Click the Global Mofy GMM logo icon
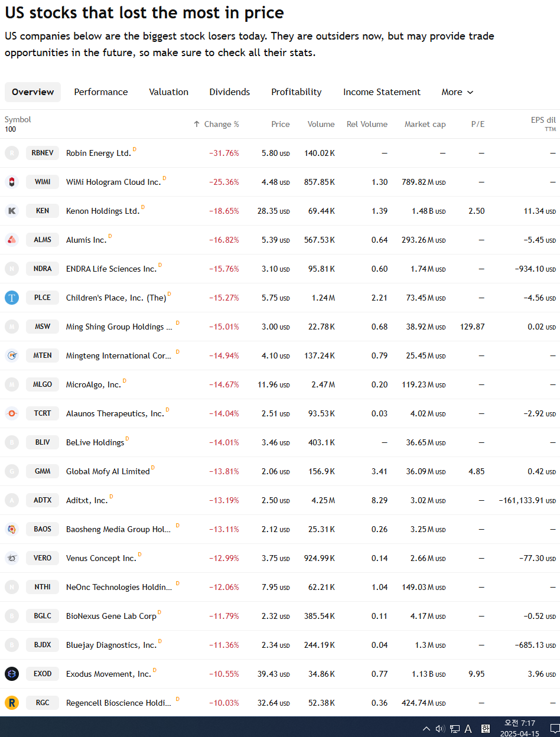The image size is (560, 737). pyautogui.click(x=12, y=471)
